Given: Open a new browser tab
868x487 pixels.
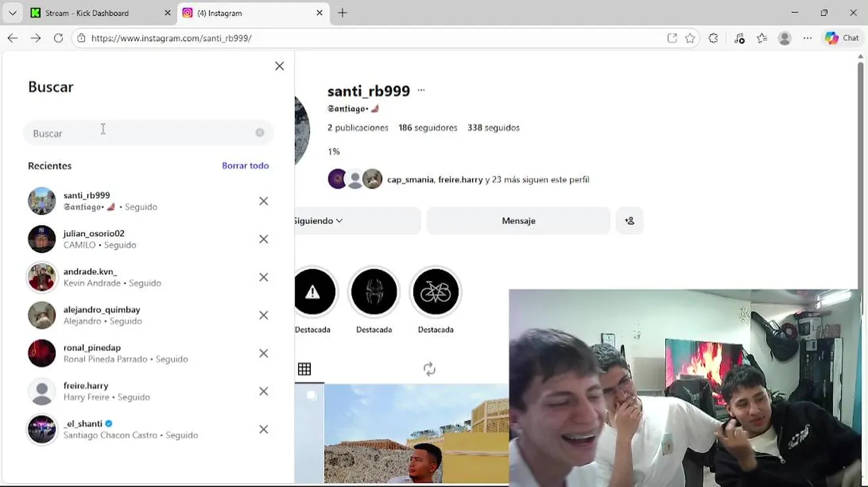Looking at the screenshot, I should [x=342, y=13].
